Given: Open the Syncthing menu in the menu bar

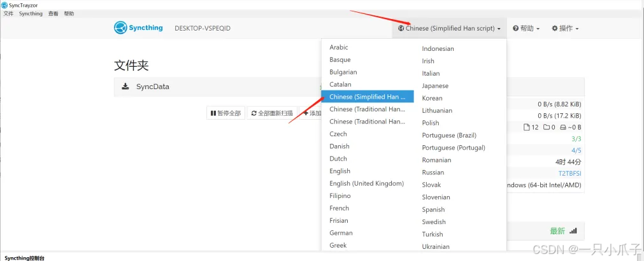Looking at the screenshot, I should (x=31, y=13).
